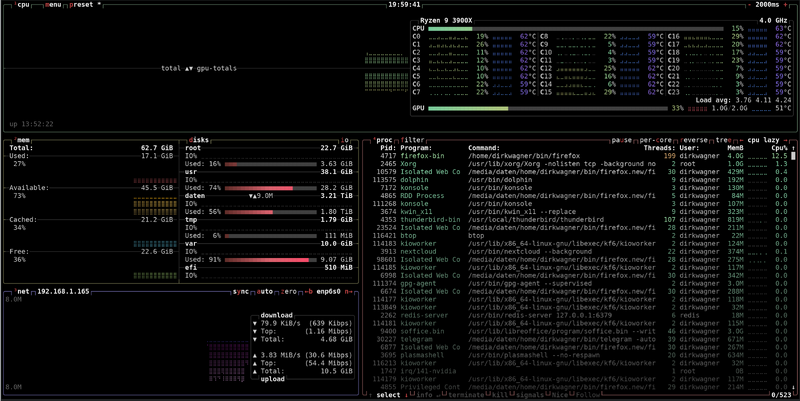Pause the process list
The width and height of the screenshot is (800, 401).
tap(621, 140)
